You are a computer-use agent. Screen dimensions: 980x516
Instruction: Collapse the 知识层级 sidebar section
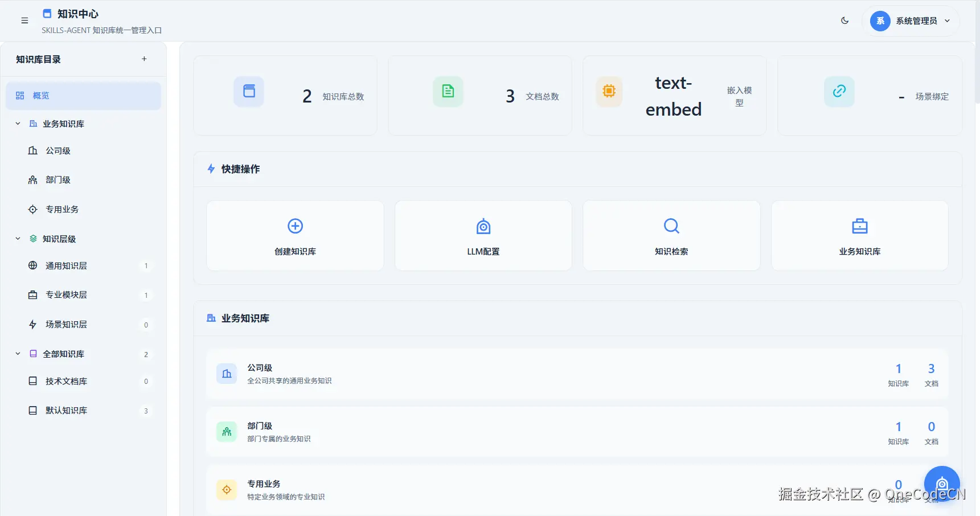[x=17, y=239]
